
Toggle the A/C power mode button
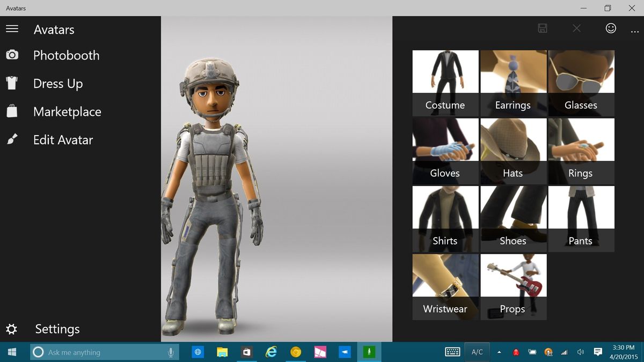pos(477,352)
